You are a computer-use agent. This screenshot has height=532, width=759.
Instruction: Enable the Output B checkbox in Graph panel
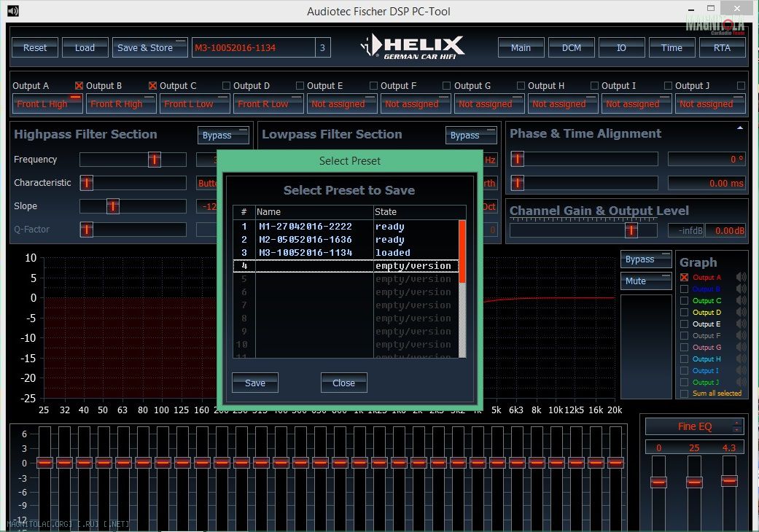tap(684, 289)
